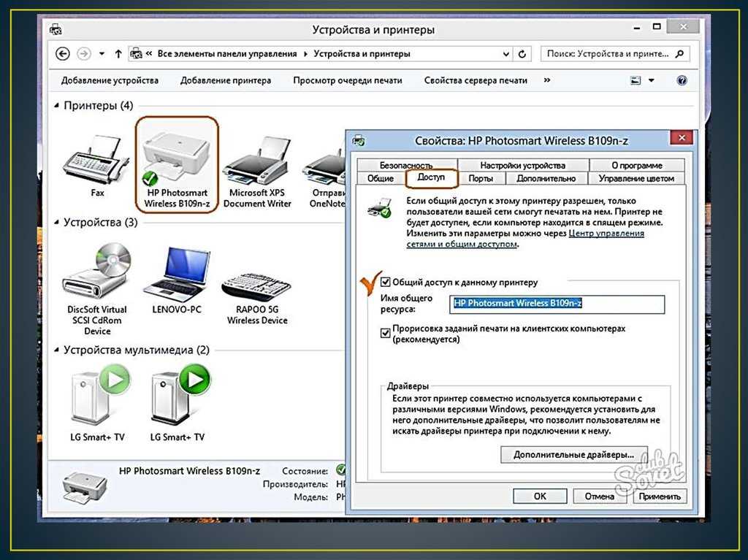The image size is (748, 560).
Task: Click the printer icon in properties title bar
Action: [x=358, y=140]
